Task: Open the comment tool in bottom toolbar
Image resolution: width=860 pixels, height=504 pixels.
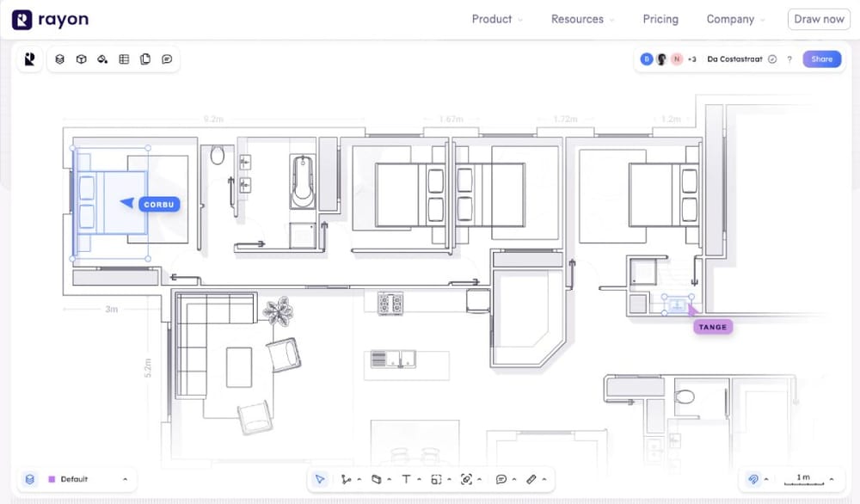Action: point(503,479)
